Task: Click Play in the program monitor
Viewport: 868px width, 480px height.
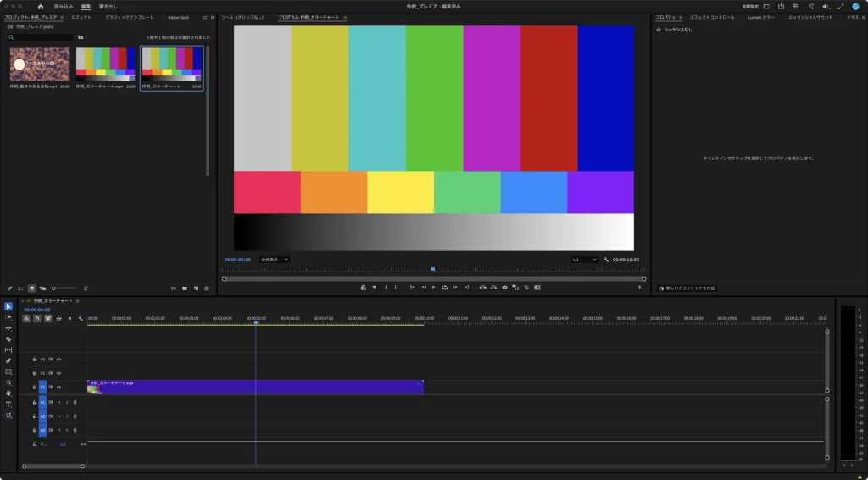Action: 434,287
